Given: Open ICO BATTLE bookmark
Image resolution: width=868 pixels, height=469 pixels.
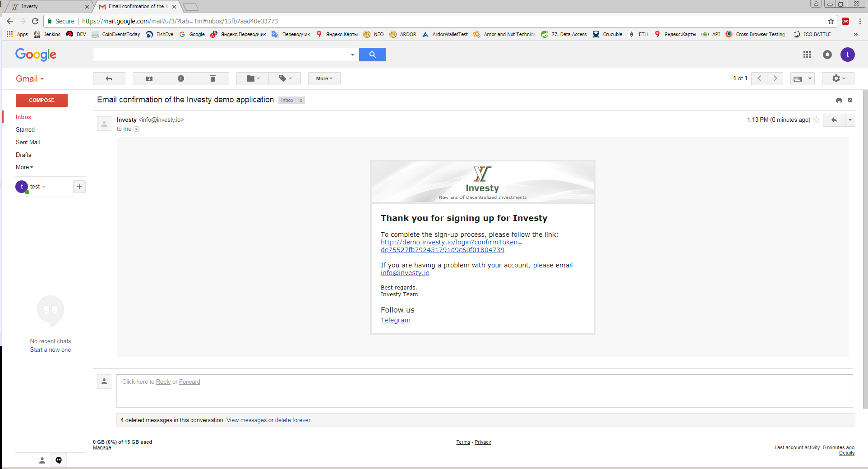Looking at the screenshot, I should tap(812, 34).
